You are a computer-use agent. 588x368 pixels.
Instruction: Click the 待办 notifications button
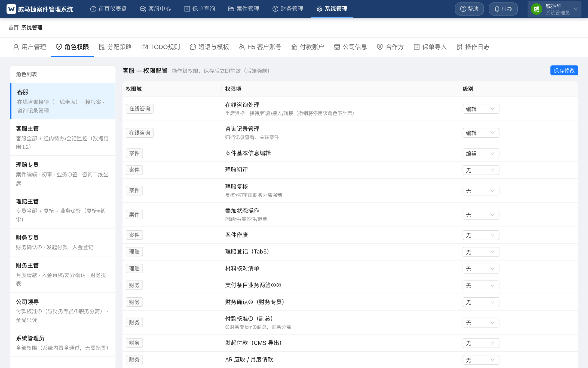click(503, 9)
